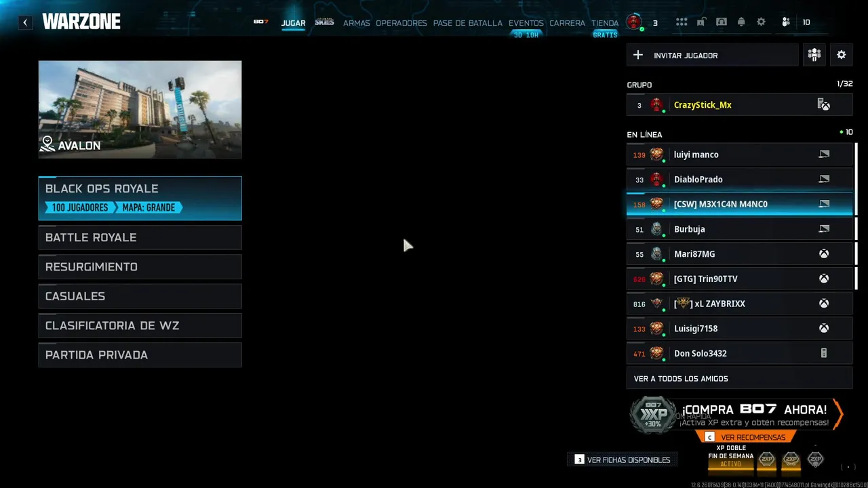Open the OPERADORES tab
868x488 pixels.
point(401,23)
